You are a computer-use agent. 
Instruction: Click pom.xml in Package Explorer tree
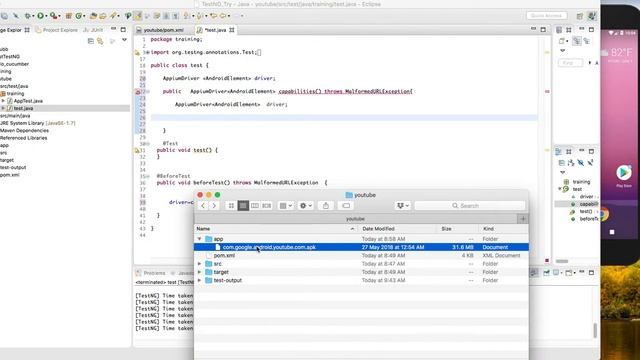coord(10,175)
